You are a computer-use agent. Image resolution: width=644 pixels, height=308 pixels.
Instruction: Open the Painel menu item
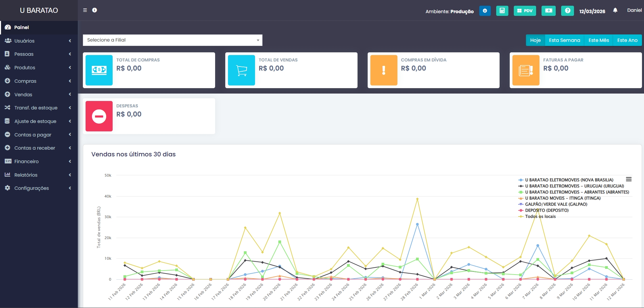click(x=39, y=27)
